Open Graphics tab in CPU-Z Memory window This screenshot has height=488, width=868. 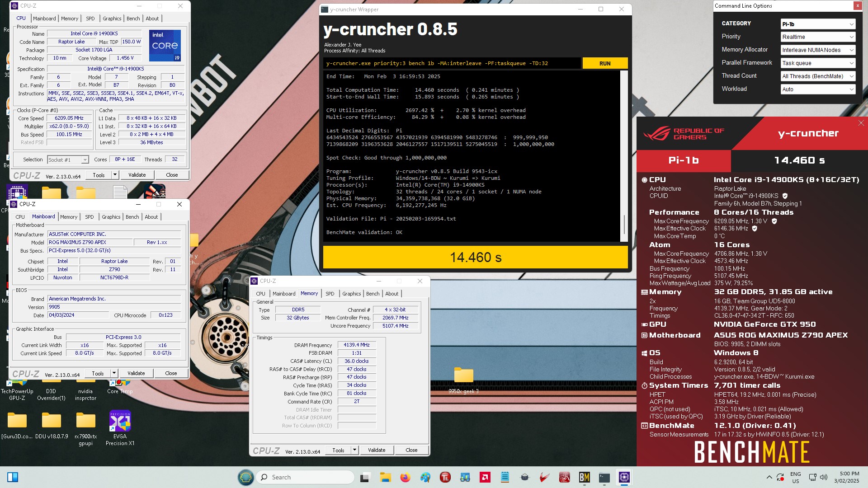(351, 294)
